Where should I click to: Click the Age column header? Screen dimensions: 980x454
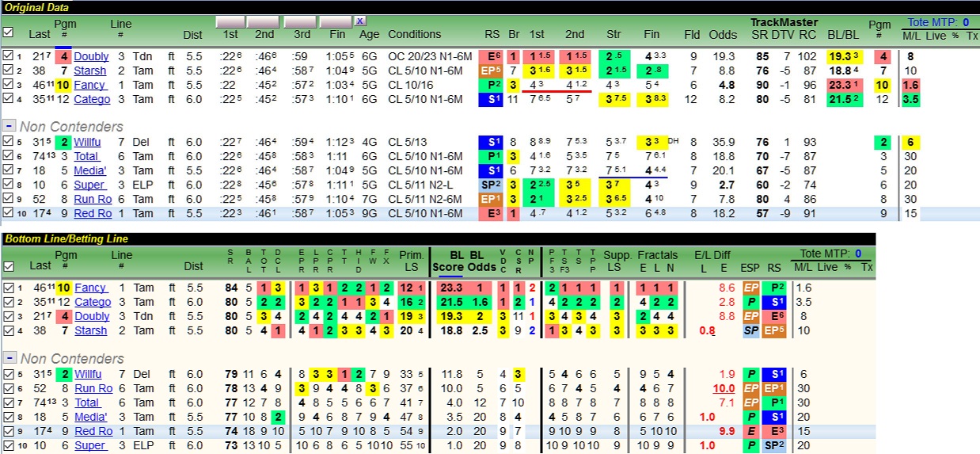click(x=369, y=34)
